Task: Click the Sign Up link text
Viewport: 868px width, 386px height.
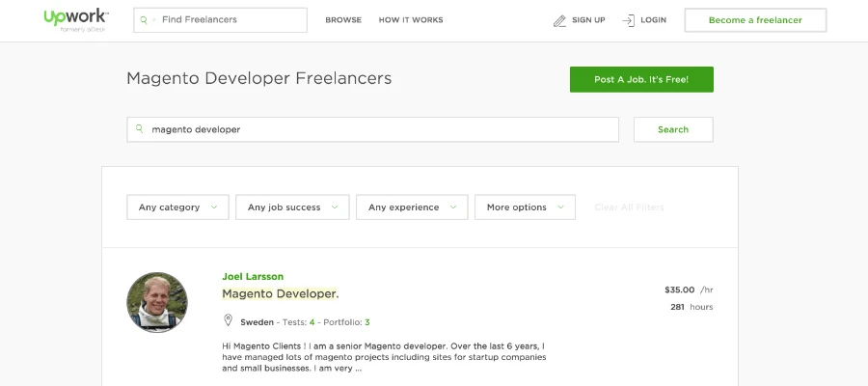Action: tap(588, 20)
